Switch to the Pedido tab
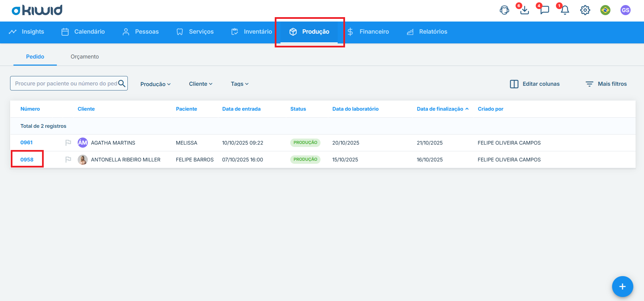Viewport: 644px width, 301px height. point(35,57)
